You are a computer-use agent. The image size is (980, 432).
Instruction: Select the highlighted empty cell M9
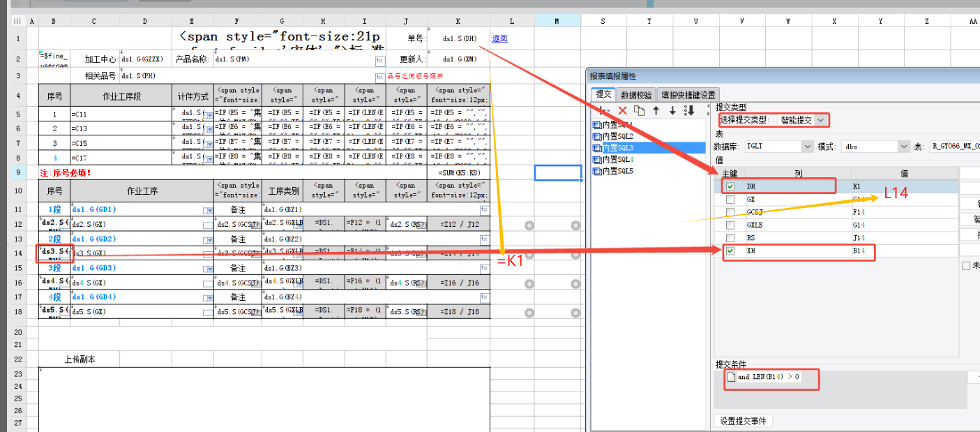(x=558, y=172)
